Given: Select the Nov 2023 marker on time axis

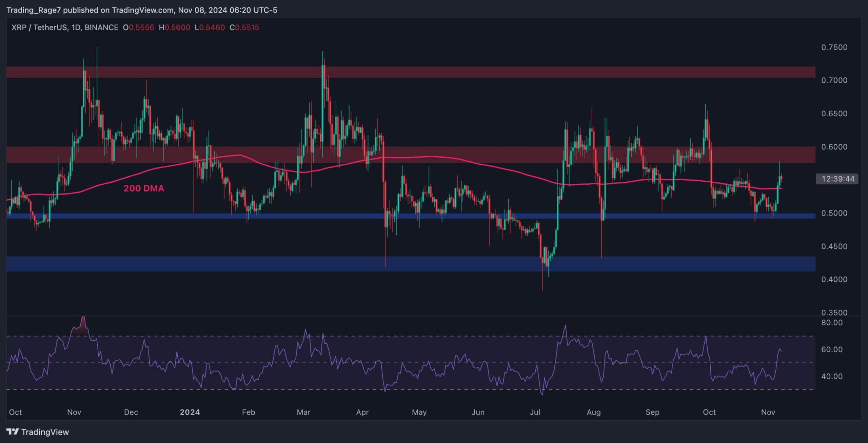Looking at the screenshot, I should tap(74, 412).
